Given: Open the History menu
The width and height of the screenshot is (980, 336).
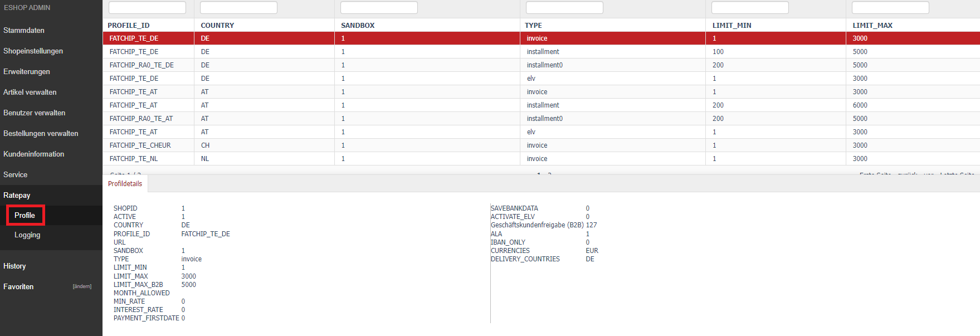Looking at the screenshot, I should tap(14, 266).
